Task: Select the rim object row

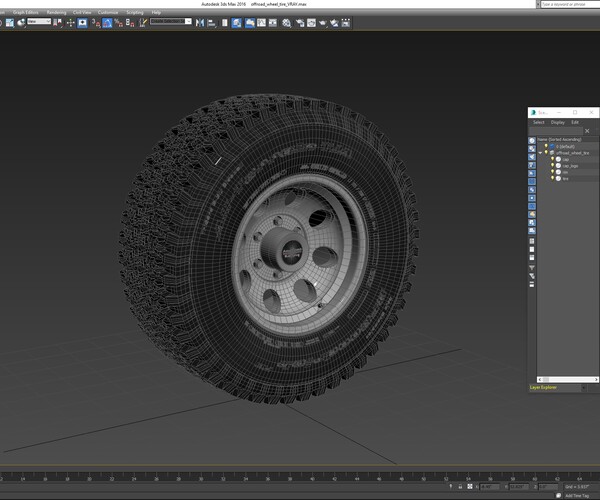Action: 568,172
